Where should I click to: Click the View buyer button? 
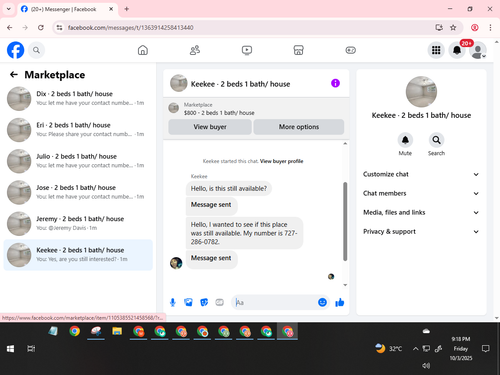(210, 127)
